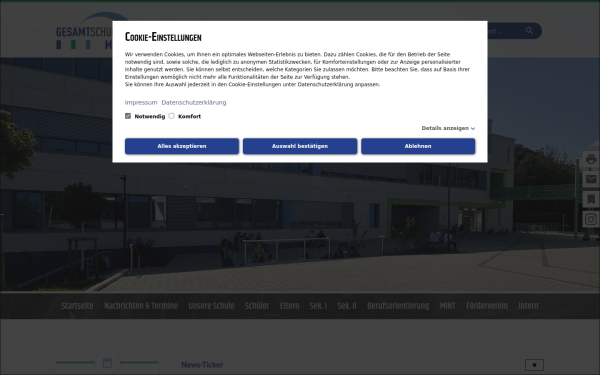The height and width of the screenshot is (375, 600).
Task: Click the Gesamtschule logo
Action: (x=84, y=31)
